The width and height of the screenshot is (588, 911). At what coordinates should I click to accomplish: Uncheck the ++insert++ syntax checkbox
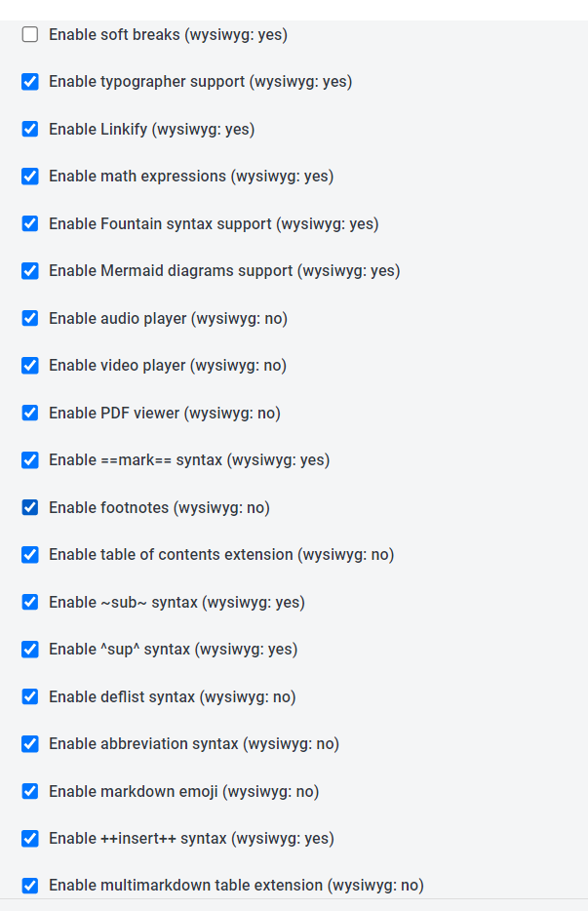[30, 838]
